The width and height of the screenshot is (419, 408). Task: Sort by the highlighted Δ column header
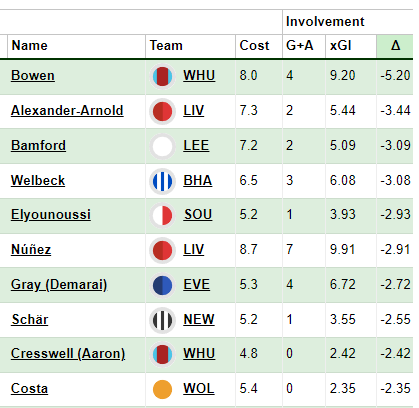tap(395, 46)
